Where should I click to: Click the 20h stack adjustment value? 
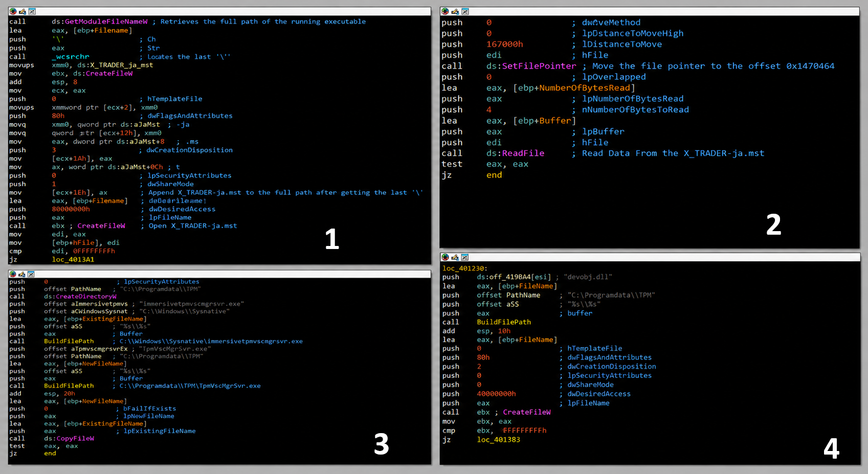(x=69, y=394)
